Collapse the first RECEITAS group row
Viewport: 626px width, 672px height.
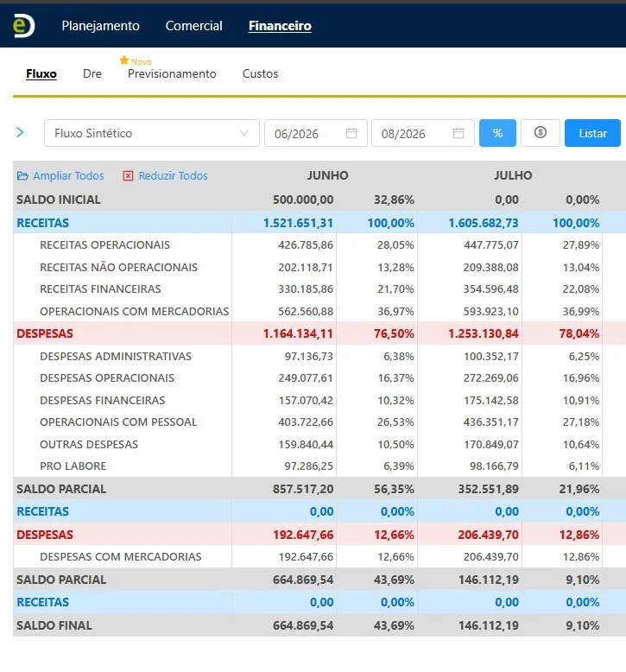coord(43,223)
